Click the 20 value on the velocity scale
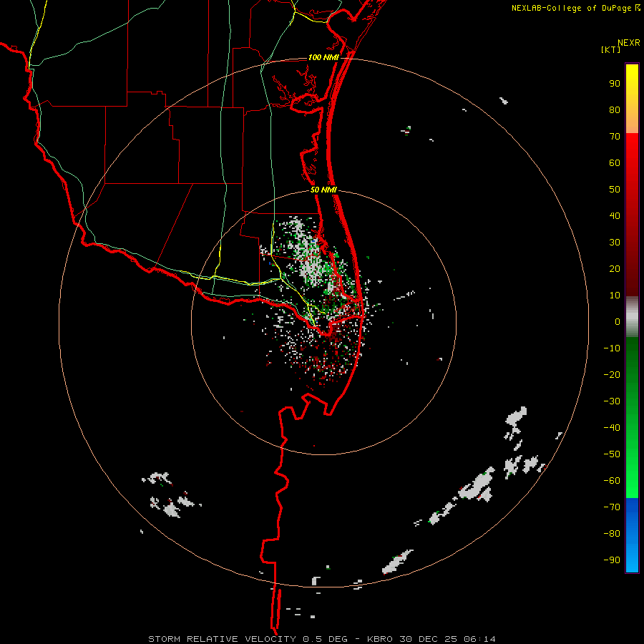This screenshot has width=644, height=644. [615, 269]
